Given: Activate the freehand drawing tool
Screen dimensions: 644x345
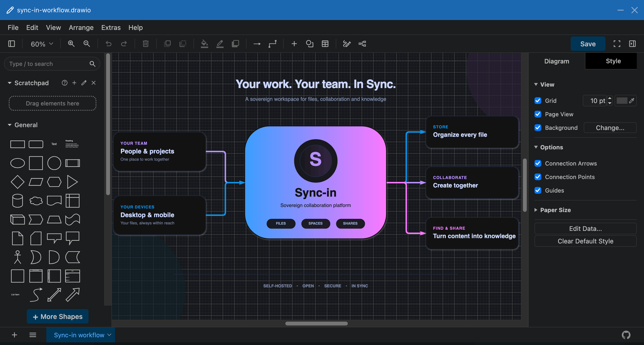Looking at the screenshot, I should 347,44.
